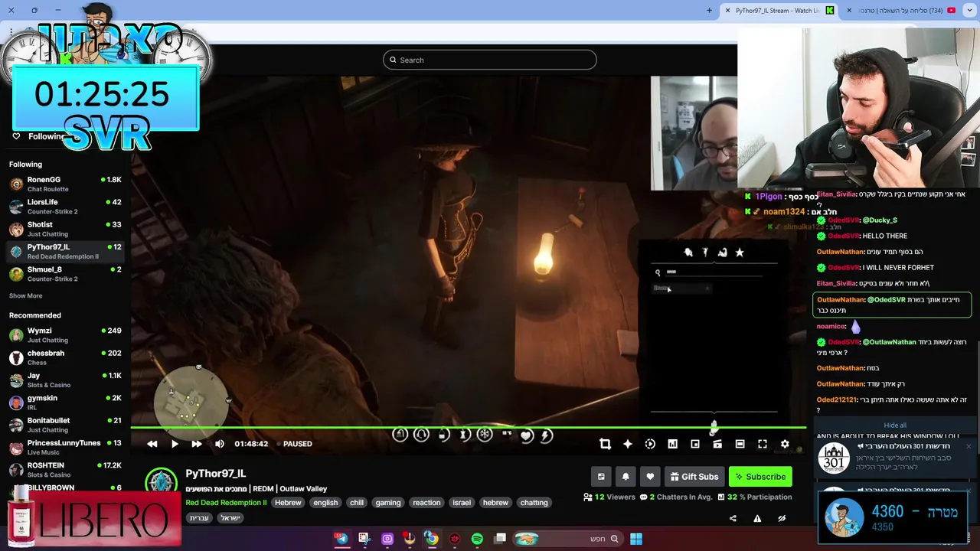
Task: Click the Windows taskbar search box
Action: point(567,539)
